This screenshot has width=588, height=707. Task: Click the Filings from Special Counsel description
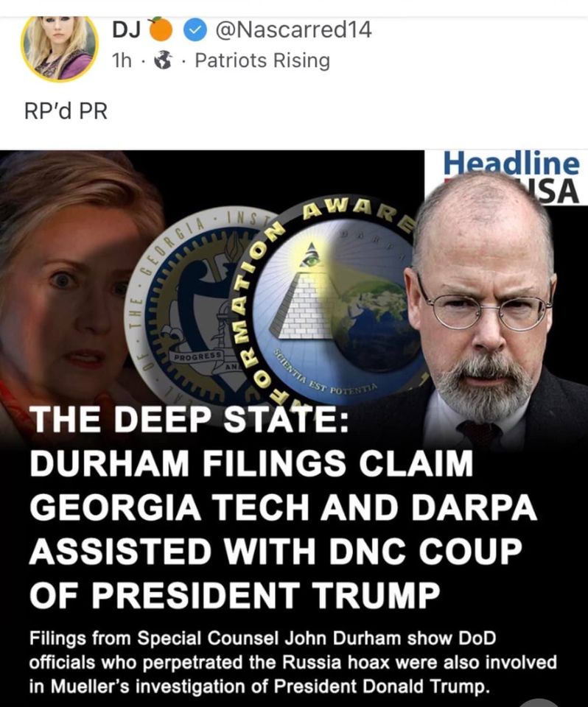coord(293,662)
